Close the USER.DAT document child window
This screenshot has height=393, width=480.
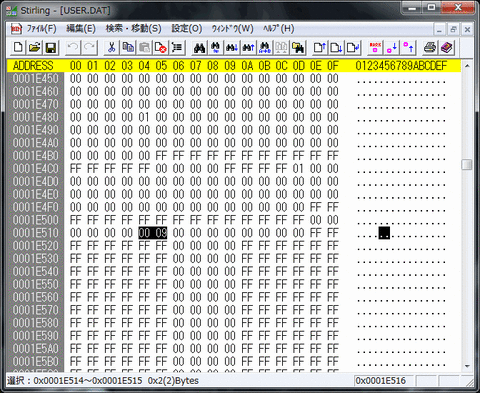click(467, 30)
